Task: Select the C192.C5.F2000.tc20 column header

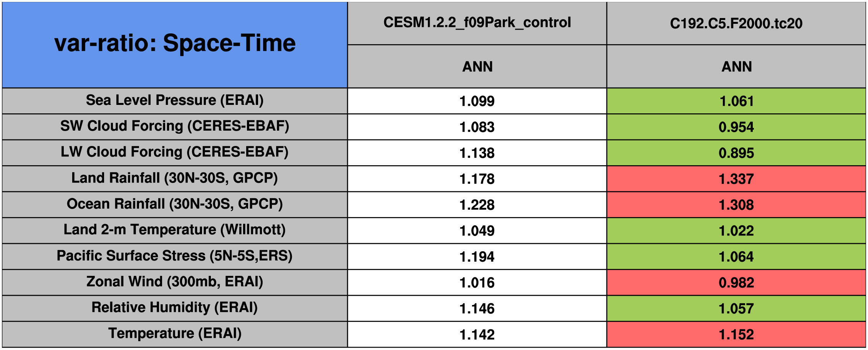Action: point(736,23)
